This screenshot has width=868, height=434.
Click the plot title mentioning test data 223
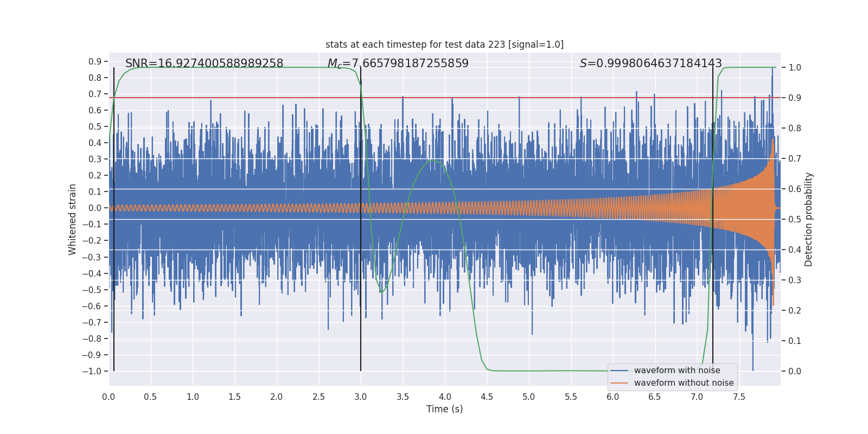coord(444,44)
